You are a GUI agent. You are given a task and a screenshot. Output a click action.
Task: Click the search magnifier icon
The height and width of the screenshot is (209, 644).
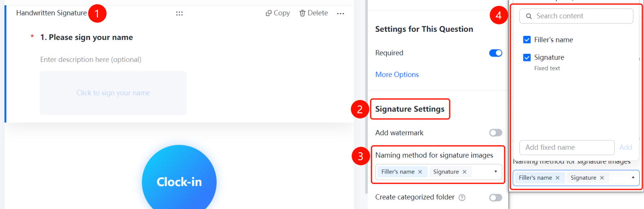[529, 16]
